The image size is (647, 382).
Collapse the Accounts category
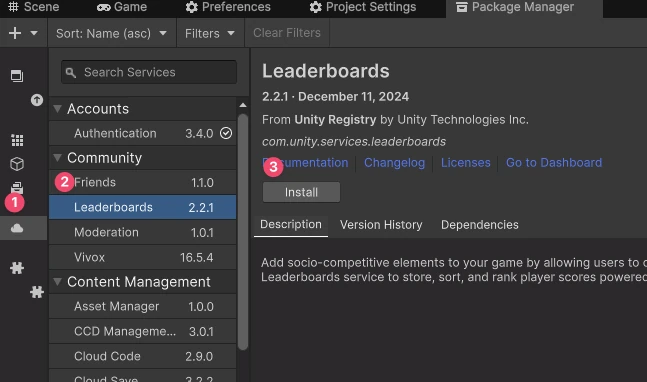pyautogui.click(x=57, y=109)
